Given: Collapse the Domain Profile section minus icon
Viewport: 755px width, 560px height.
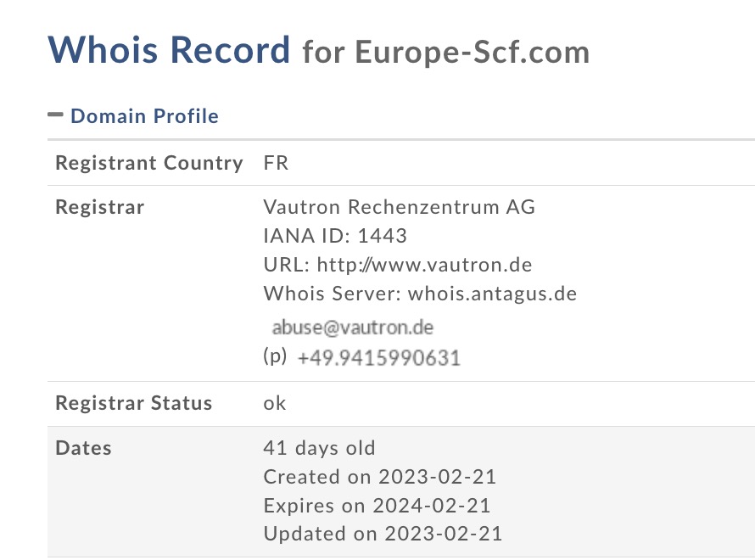Looking at the screenshot, I should (x=56, y=115).
